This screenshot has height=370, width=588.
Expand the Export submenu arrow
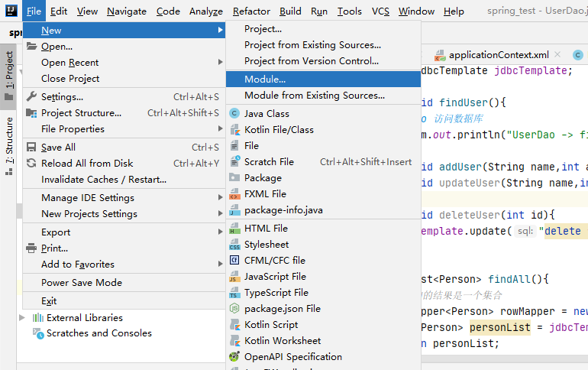pos(220,232)
